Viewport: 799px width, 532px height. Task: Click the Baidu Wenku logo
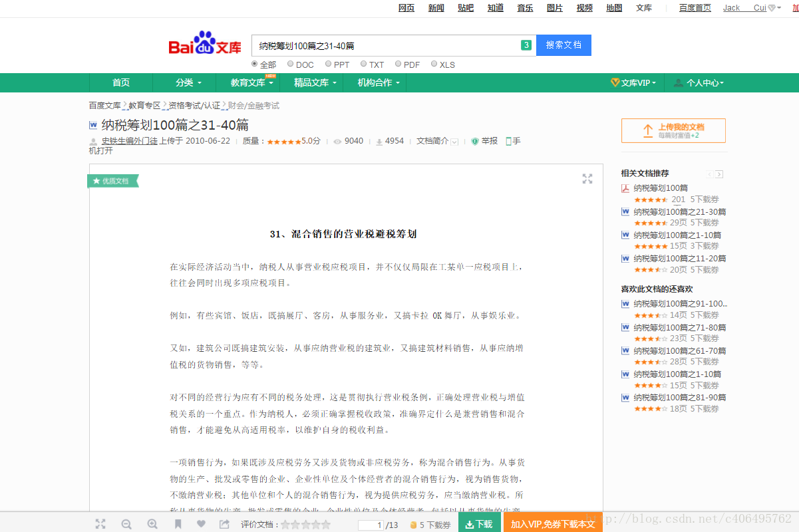coord(205,45)
